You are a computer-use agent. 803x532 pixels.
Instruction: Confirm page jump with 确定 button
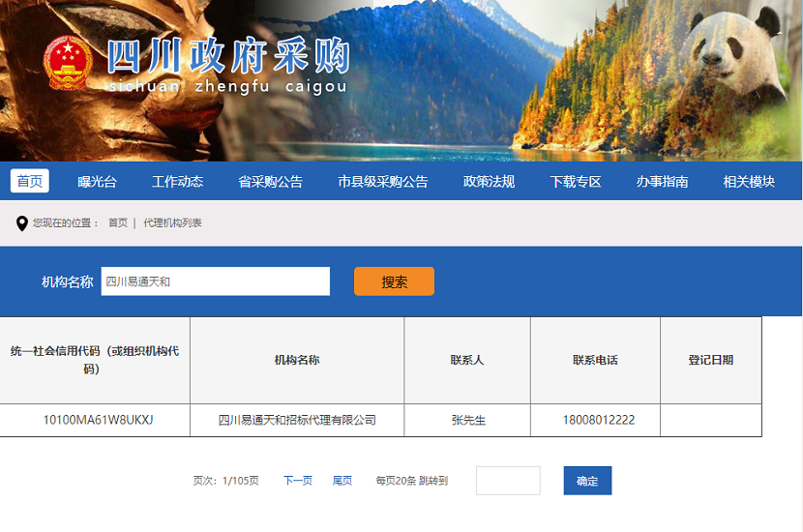[x=587, y=481]
